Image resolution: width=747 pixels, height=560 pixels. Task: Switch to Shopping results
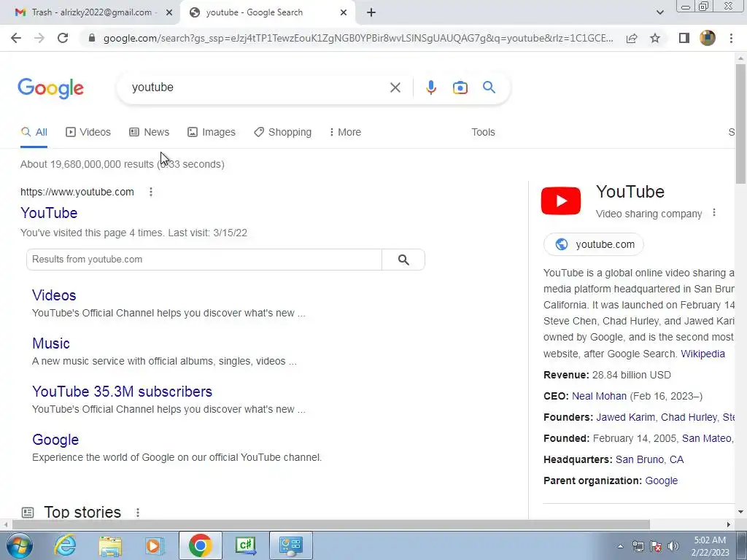pyautogui.click(x=282, y=133)
